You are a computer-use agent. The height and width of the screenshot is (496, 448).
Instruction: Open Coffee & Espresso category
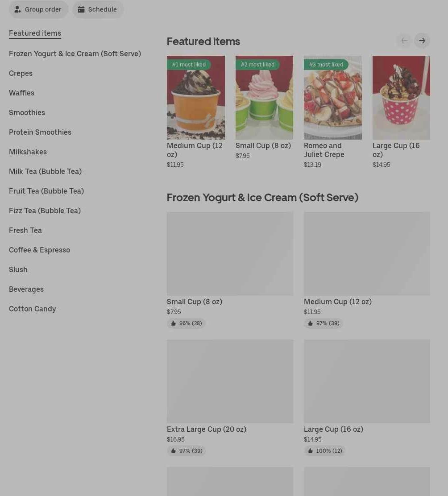[x=40, y=250]
